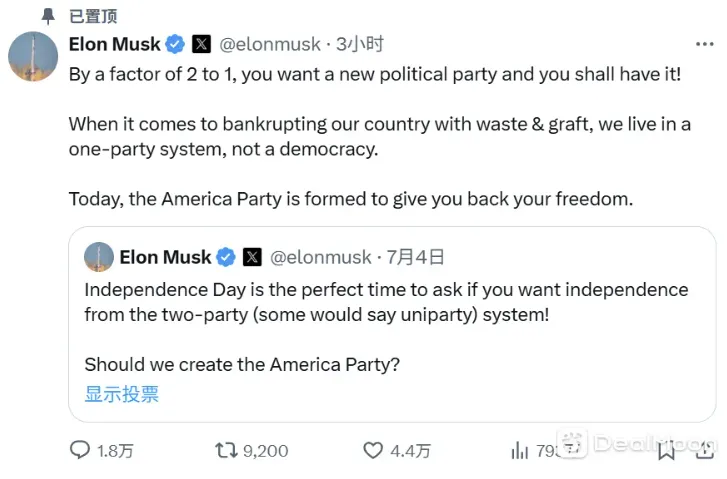
Task: Open the view analytics bar-chart icon
Action: 519,451
